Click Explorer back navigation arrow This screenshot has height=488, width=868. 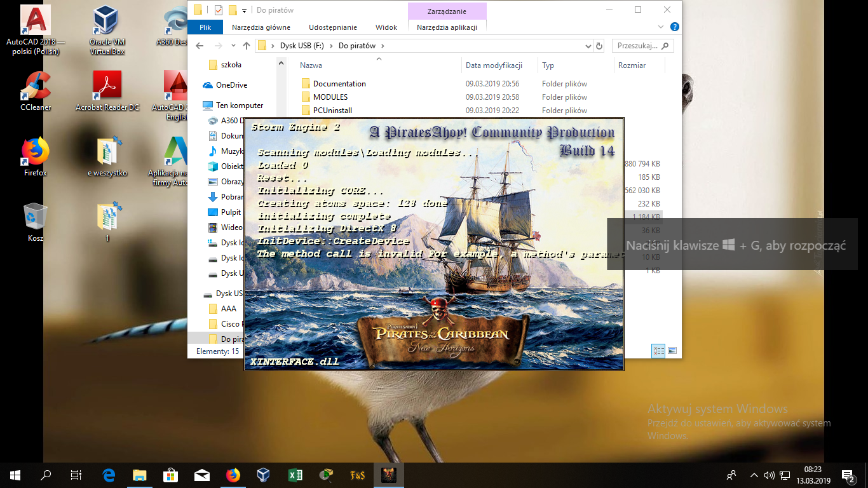(x=200, y=46)
